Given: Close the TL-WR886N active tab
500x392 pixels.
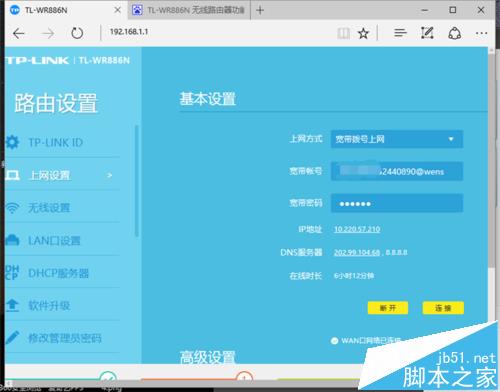Looking at the screenshot, I should pyautogui.click(x=117, y=10).
